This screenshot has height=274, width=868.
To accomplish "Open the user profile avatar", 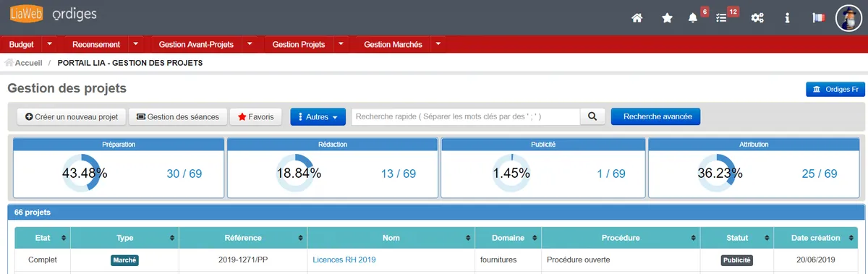I will click(849, 18).
